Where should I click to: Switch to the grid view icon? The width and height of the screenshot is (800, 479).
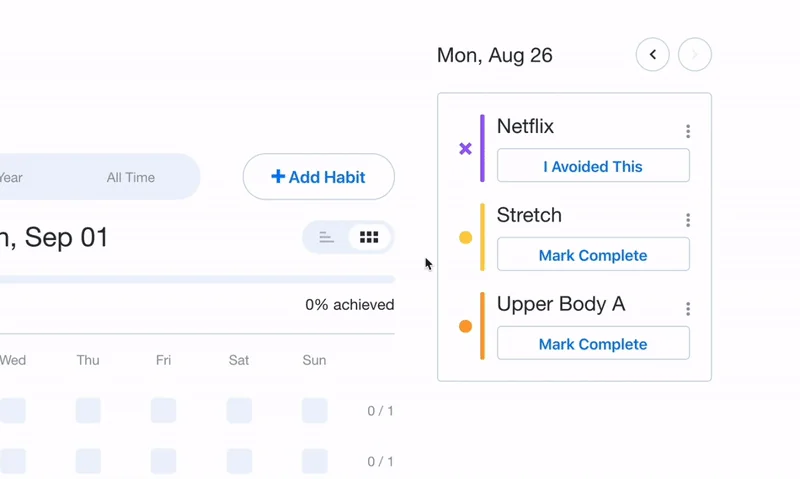(369, 238)
